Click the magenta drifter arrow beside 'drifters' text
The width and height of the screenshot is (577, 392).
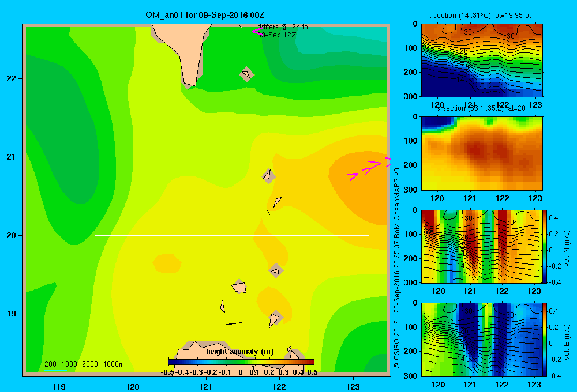(257, 31)
